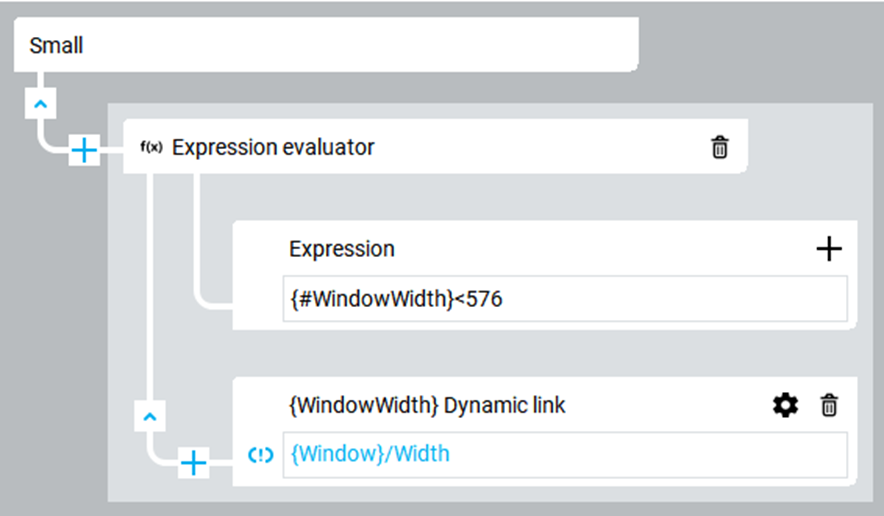Focus the {#WindowWidth}<576 expression field
Viewport: 884px width, 516px height.
click(x=565, y=299)
